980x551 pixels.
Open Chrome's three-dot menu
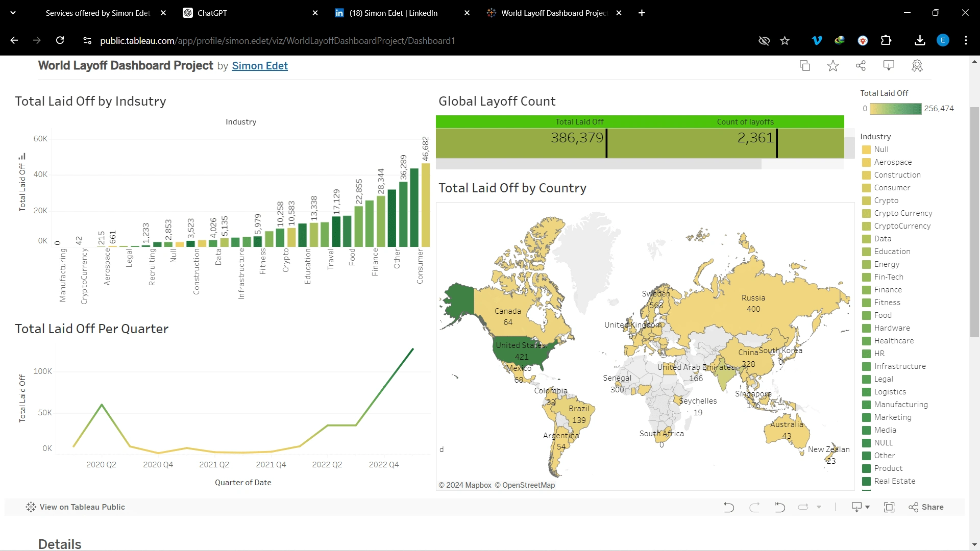point(966,40)
